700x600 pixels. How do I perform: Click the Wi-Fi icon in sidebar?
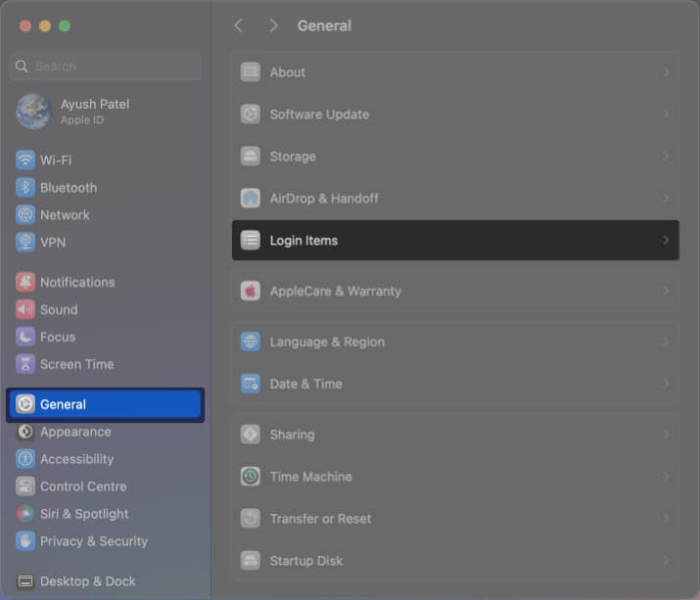click(25, 160)
